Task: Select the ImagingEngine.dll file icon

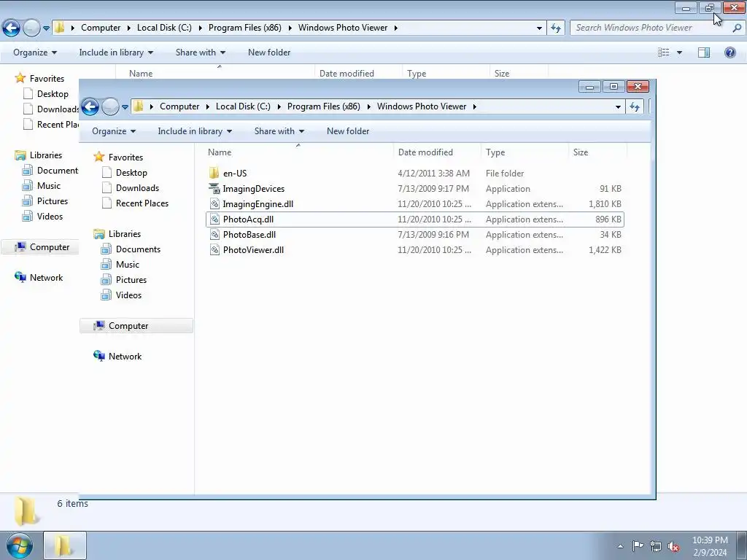Action: coord(214,204)
